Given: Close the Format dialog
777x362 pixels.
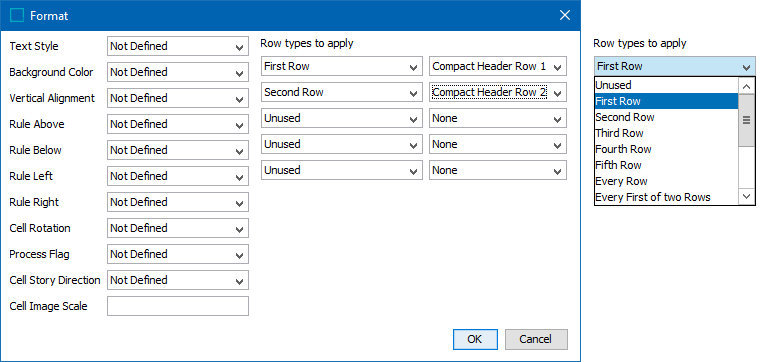Looking at the screenshot, I should tap(564, 15).
